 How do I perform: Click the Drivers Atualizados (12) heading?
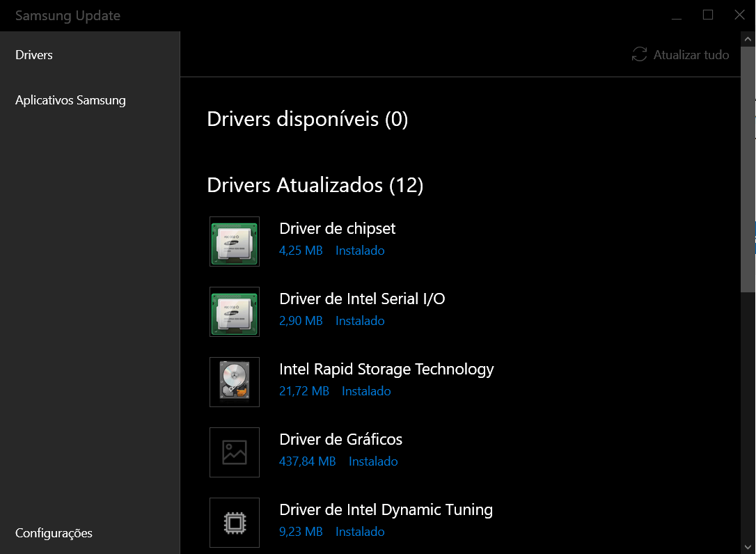tap(315, 185)
